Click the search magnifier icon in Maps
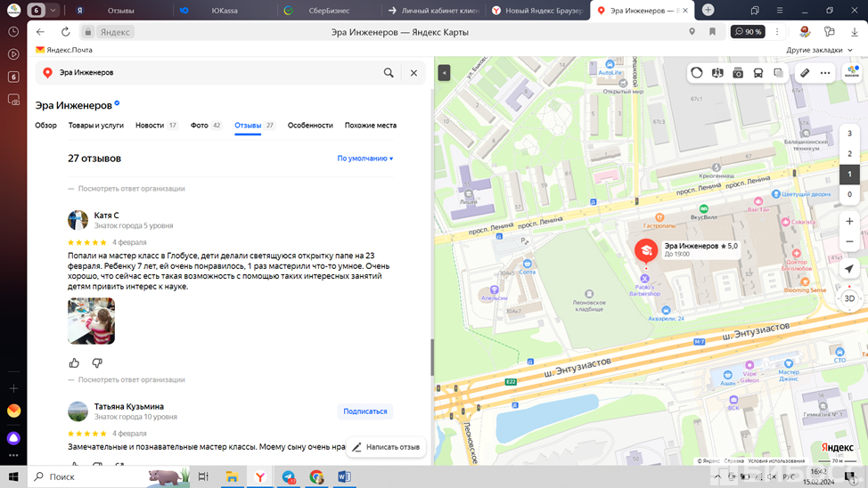The image size is (868, 488). click(389, 72)
